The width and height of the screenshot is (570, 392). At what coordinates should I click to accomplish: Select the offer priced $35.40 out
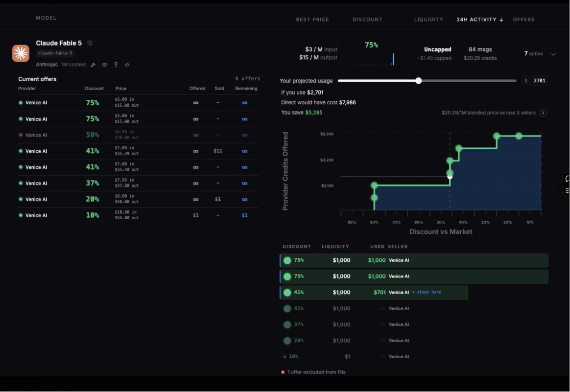[139, 167]
